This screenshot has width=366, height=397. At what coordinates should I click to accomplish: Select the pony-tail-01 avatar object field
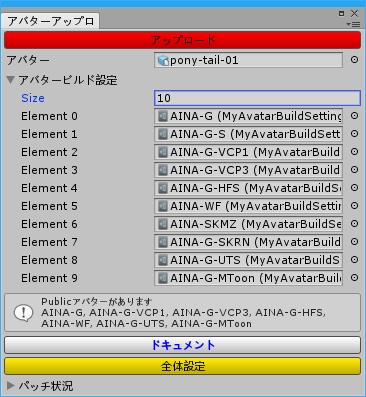tap(248, 60)
